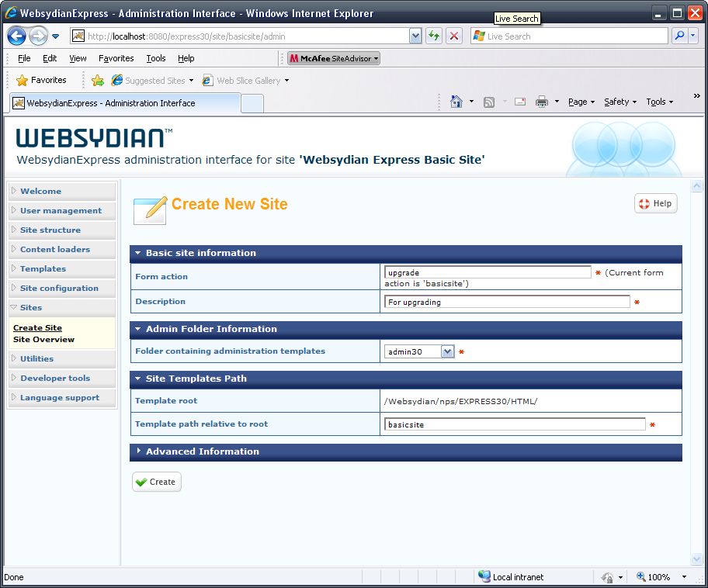Collapse the Site Templates Path section
Screen dimensions: 708x588
[405, 379]
